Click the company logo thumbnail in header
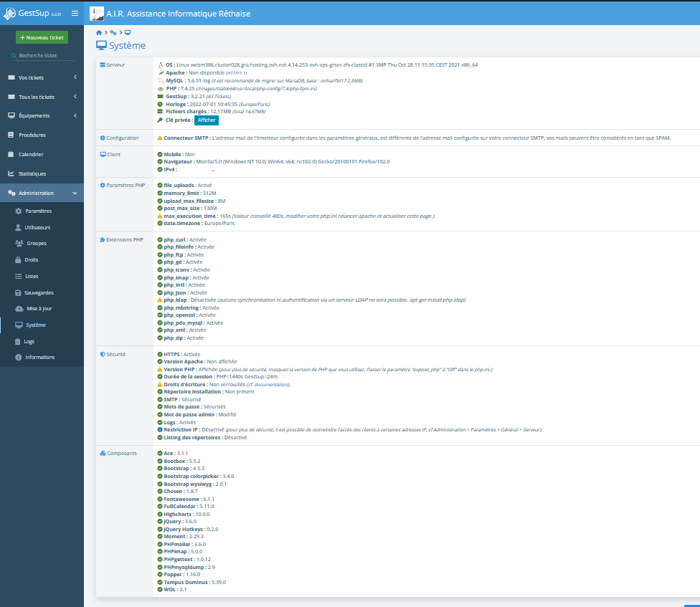Viewport: 700px width, 607px height. pyautogui.click(x=96, y=14)
